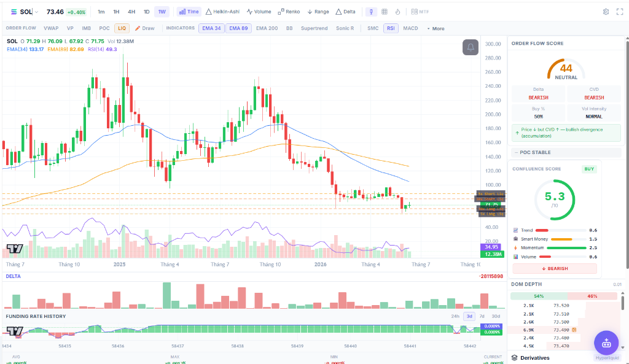Screen dimensions: 629x364
Task: Disable the LIQ liquidation levels
Action: [122, 28]
